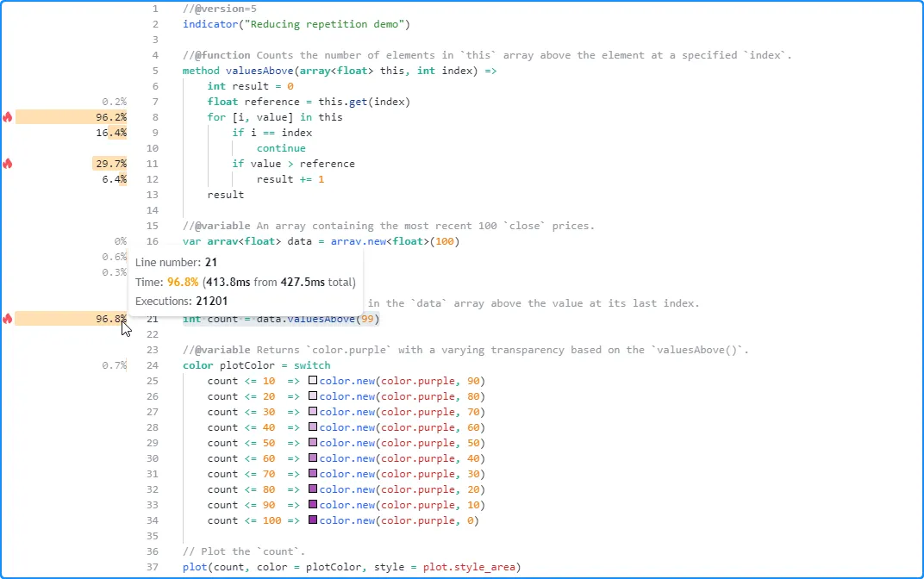Click the 16.4% profiler result on line 9

[x=112, y=133]
